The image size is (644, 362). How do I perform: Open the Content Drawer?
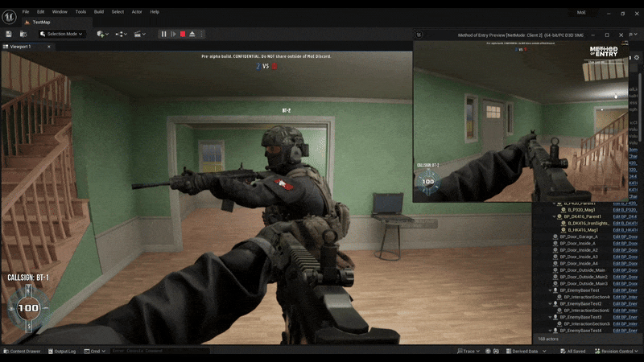[23, 352]
